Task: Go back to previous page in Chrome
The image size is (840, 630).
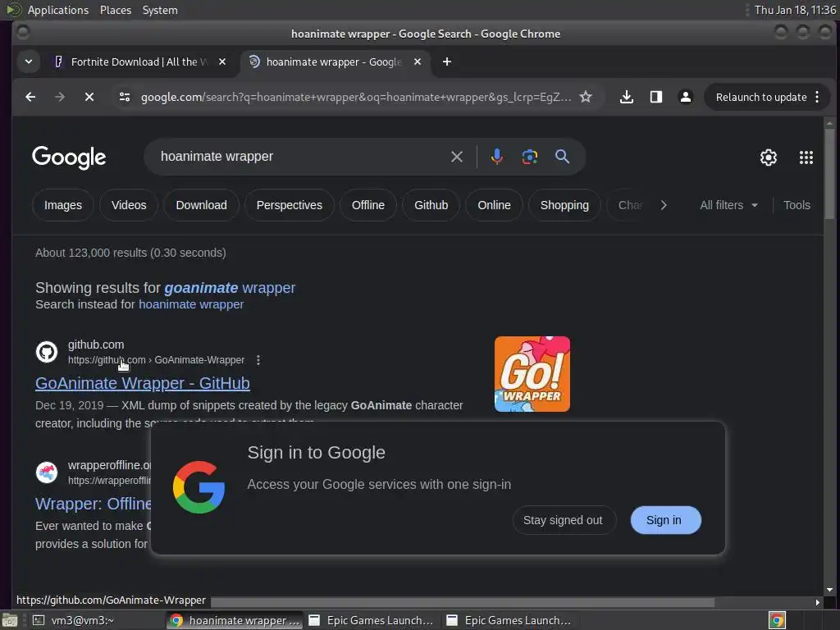Action: coord(30,97)
